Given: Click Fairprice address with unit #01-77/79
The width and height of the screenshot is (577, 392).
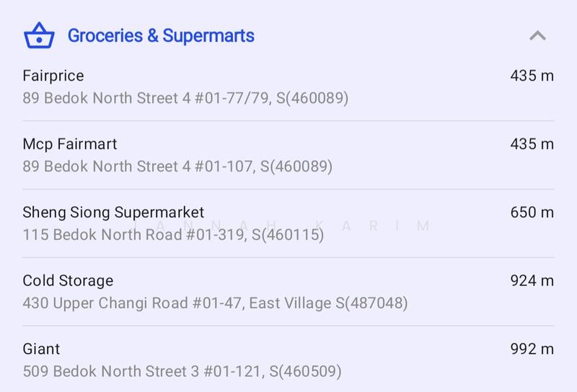Looking at the screenshot, I should click(185, 97).
